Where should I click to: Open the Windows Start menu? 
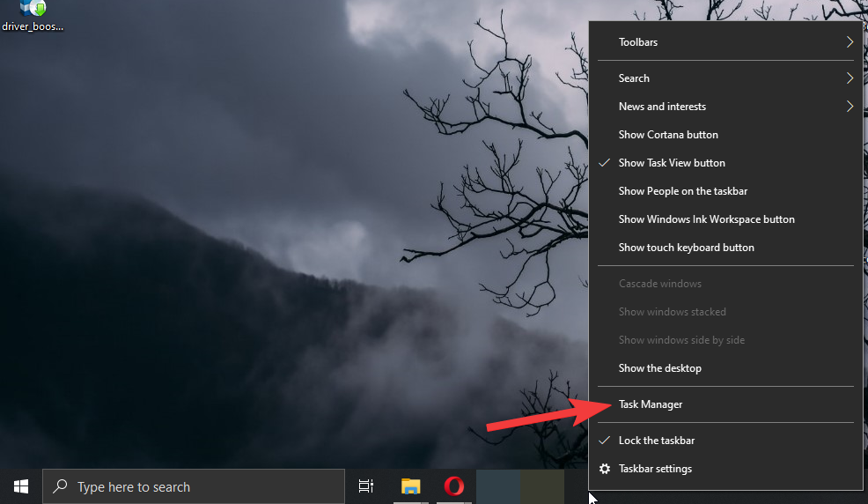click(21, 486)
